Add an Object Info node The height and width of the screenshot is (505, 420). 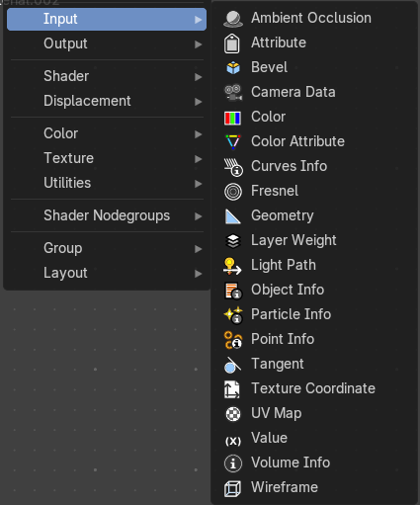tap(315, 291)
